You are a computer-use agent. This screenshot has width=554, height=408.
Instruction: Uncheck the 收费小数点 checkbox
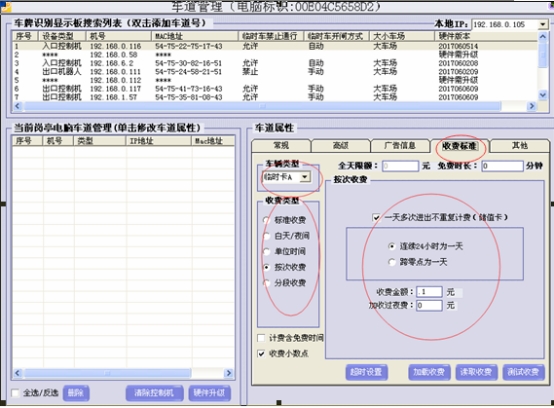(261, 354)
